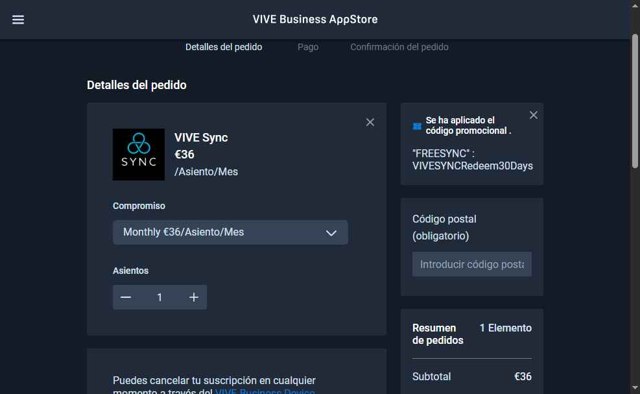640x394 pixels.
Task: Click the promo code ticket icon
Action: click(417, 126)
